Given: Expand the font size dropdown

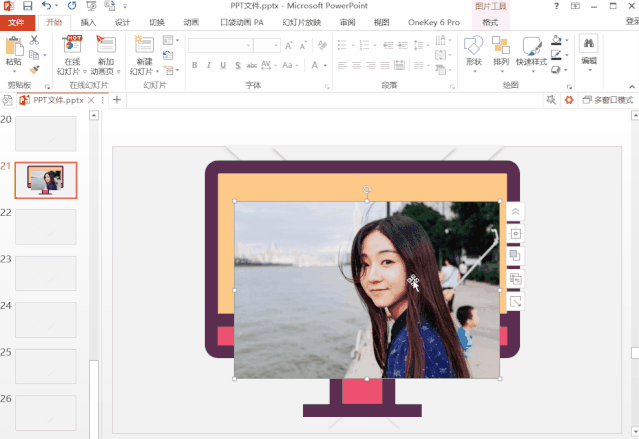Looking at the screenshot, I should tap(275, 45).
